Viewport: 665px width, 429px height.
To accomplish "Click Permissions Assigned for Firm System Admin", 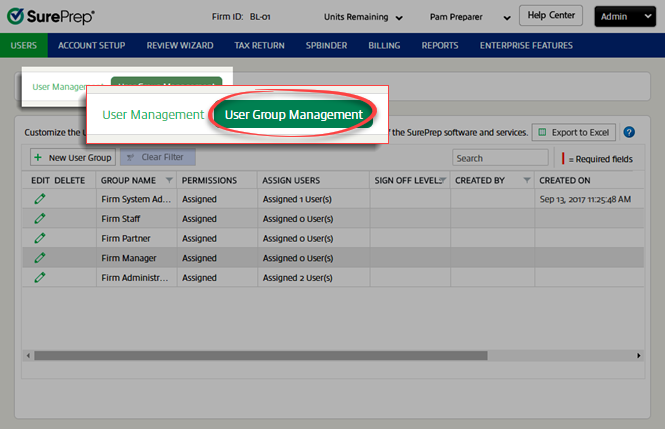I will [199, 199].
